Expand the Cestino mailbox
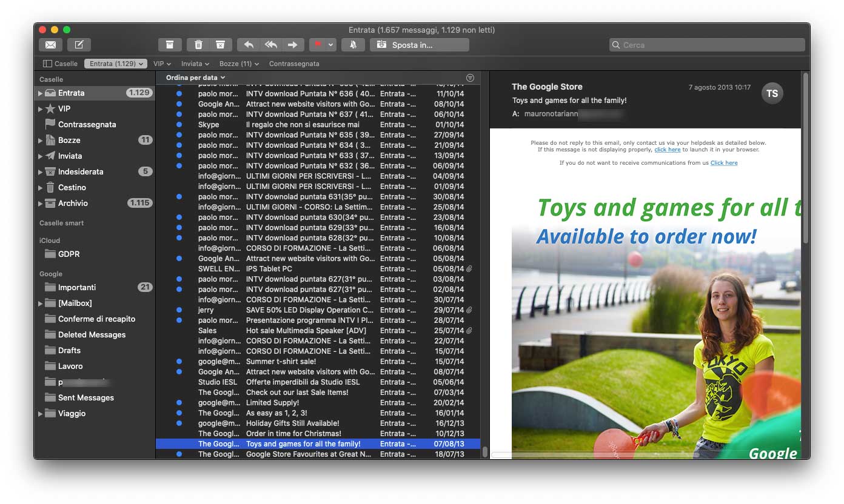 click(40, 188)
